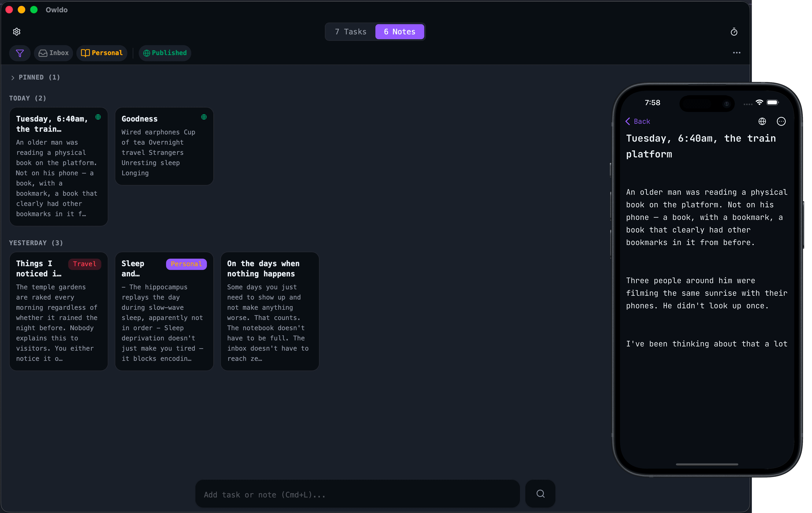The width and height of the screenshot is (812, 513).
Task: Tap the globe publish icon on phone
Action: point(762,121)
